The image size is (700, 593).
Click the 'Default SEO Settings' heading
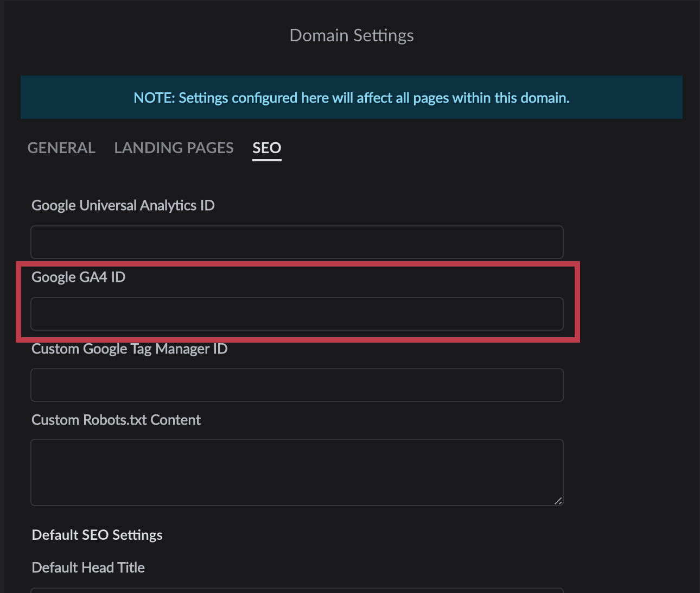[97, 535]
